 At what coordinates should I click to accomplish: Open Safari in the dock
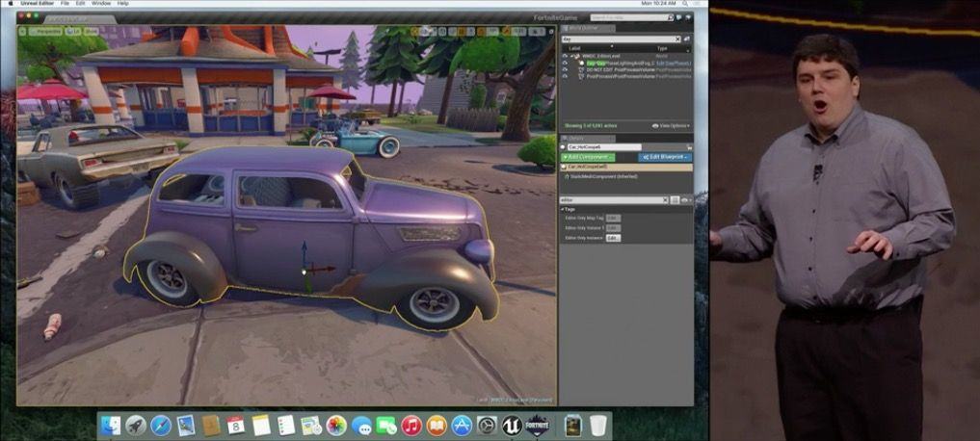(160, 424)
